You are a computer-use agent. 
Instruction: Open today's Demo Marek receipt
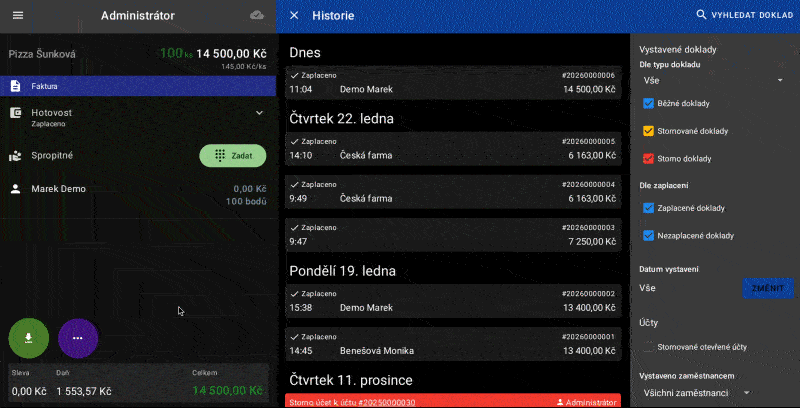(453, 82)
